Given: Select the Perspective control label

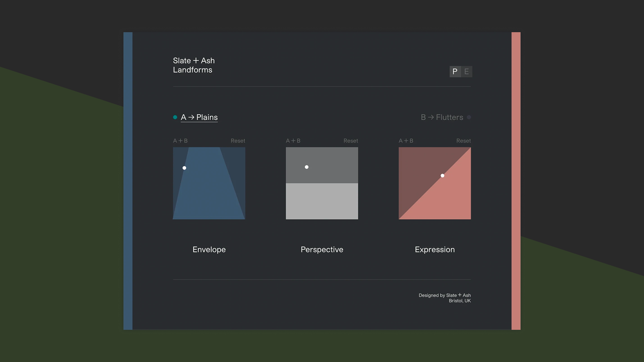Looking at the screenshot, I should (x=322, y=249).
